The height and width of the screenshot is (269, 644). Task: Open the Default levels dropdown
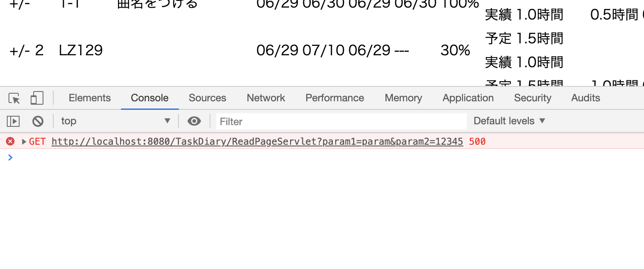point(509,121)
